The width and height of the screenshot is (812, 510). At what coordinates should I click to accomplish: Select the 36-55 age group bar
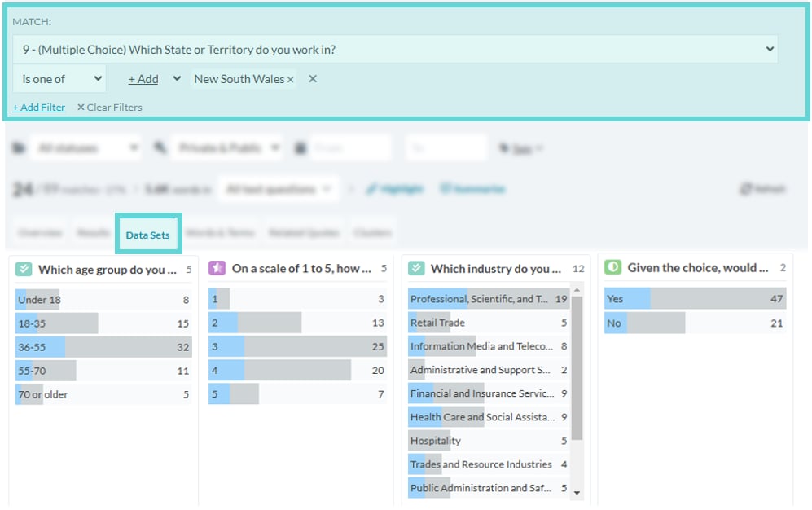pyautogui.click(x=103, y=347)
